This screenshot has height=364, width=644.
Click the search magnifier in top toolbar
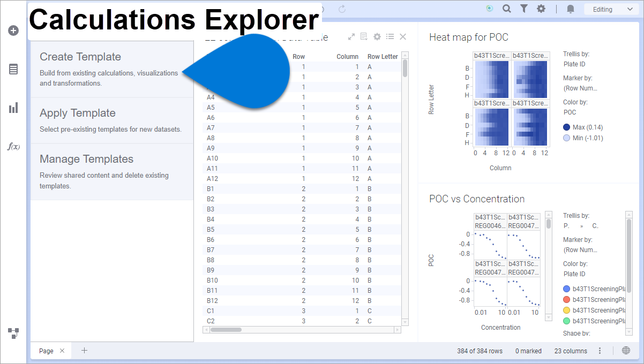(x=506, y=9)
